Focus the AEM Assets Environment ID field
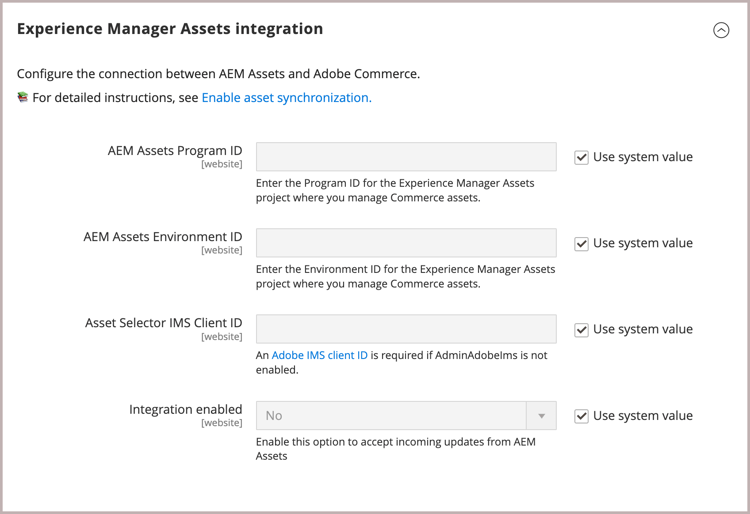750x514 pixels. (x=406, y=243)
